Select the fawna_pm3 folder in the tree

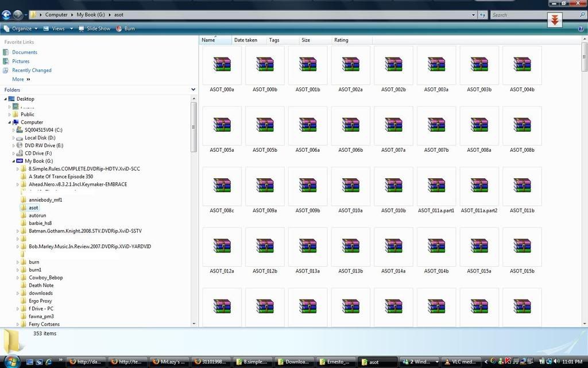click(41, 317)
